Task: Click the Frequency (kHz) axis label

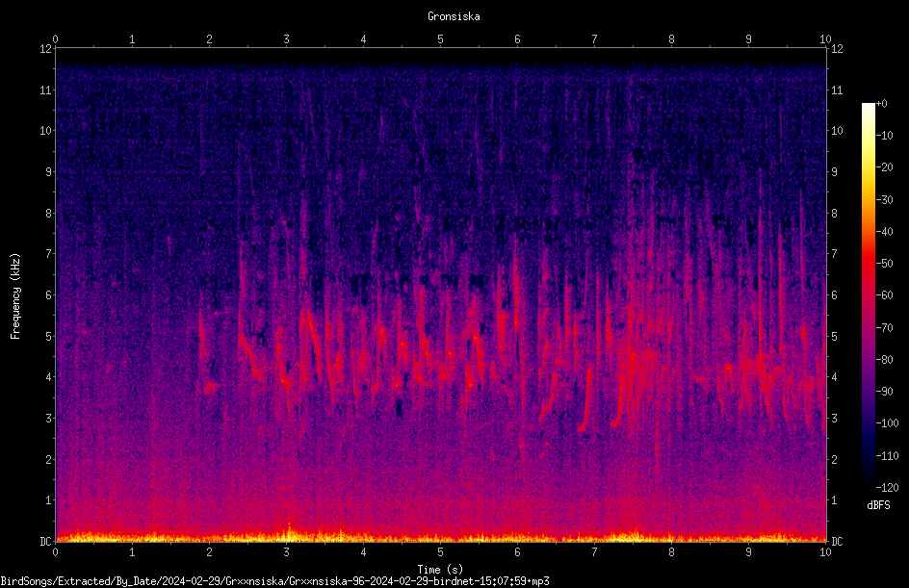Action: 15,296
